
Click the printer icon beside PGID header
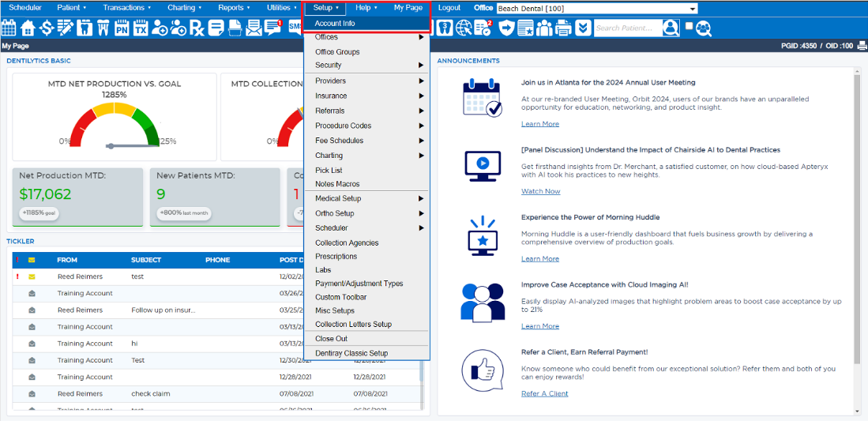pyautogui.click(x=862, y=46)
